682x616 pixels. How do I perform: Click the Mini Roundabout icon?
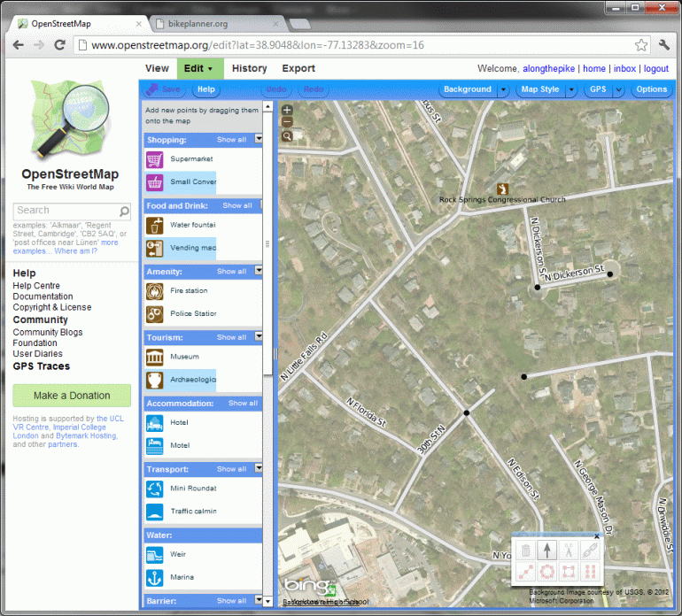[x=154, y=489]
